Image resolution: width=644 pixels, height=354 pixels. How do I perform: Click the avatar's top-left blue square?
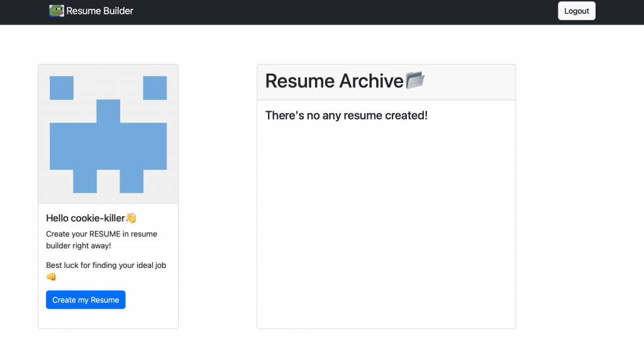(x=62, y=88)
